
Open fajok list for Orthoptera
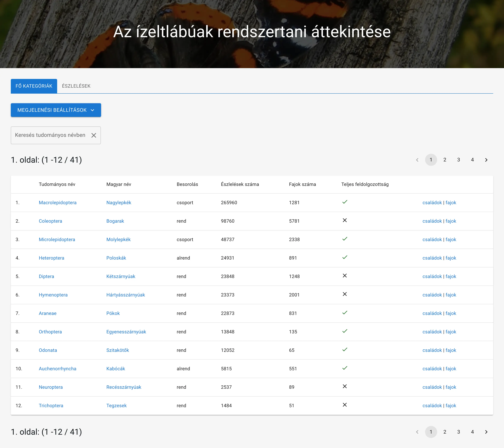click(451, 332)
